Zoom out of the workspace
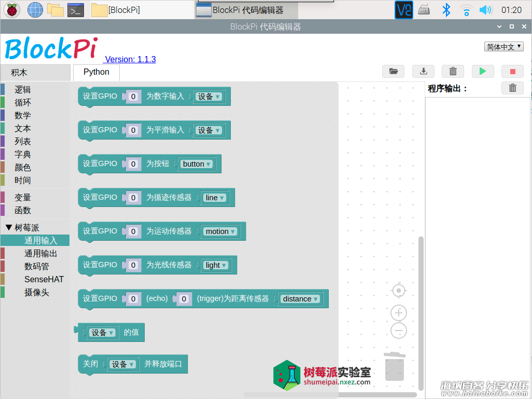The width and height of the screenshot is (532, 399). pyautogui.click(x=399, y=331)
